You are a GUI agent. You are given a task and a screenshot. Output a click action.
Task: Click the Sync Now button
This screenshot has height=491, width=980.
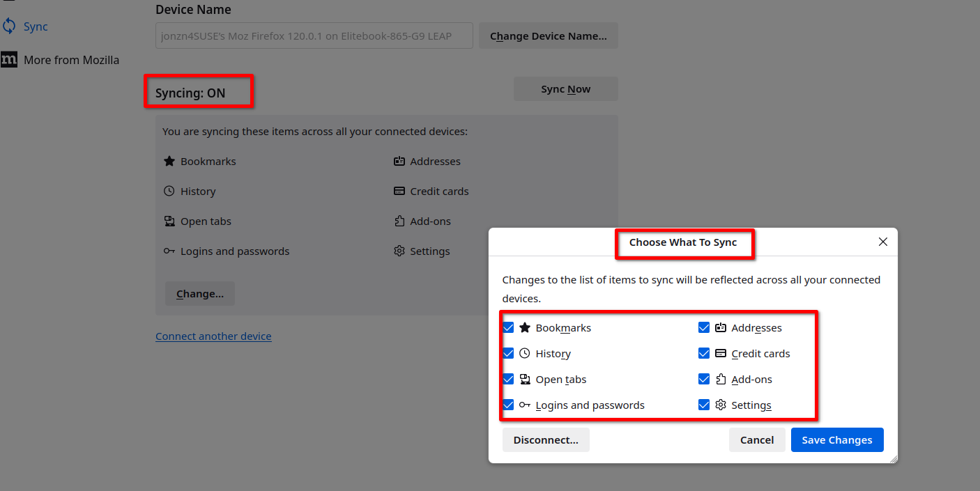click(x=565, y=89)
